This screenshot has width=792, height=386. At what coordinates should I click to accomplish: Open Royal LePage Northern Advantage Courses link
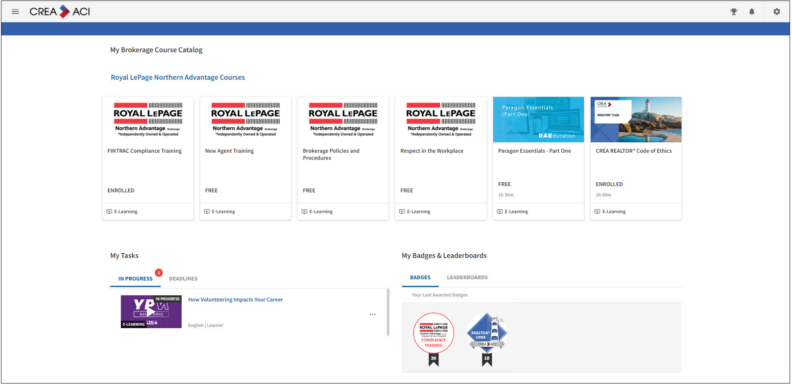[178, 78]
